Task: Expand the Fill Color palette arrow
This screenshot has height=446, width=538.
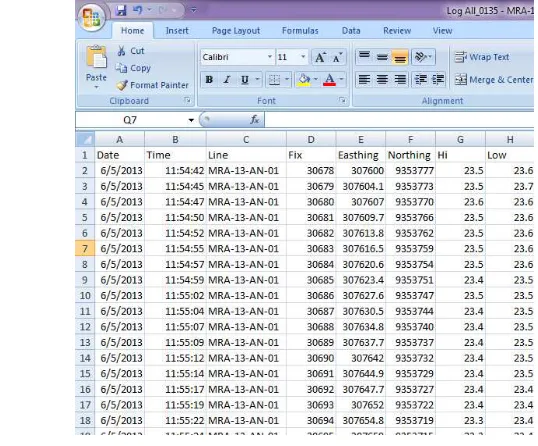Action: [316, 80]
